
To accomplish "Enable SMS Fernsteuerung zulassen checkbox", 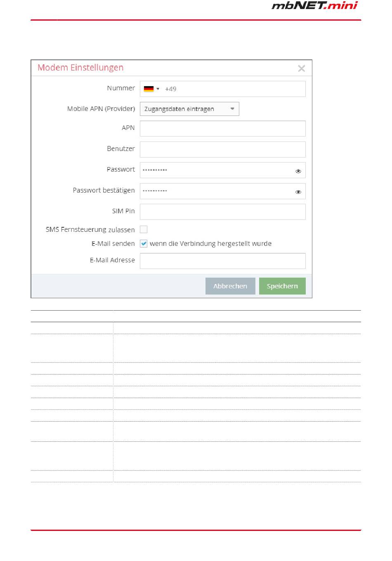I will pos(144,229).
